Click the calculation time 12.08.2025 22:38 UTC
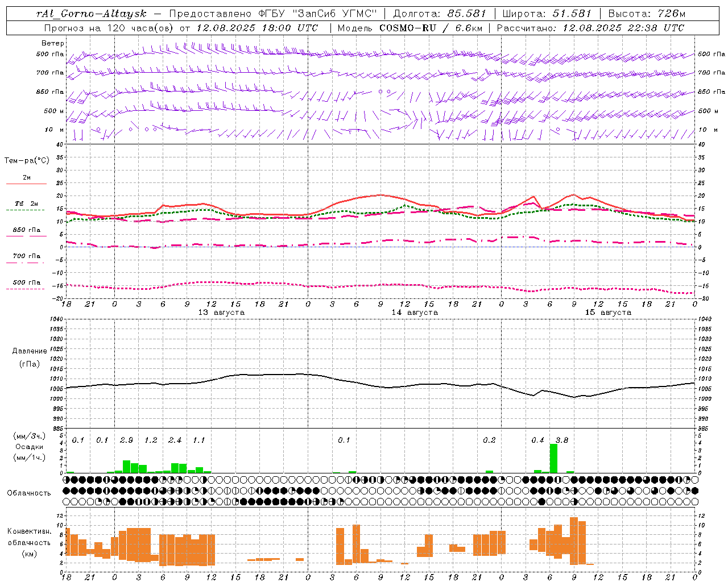 pyautogui.click(x=623, y=28)
